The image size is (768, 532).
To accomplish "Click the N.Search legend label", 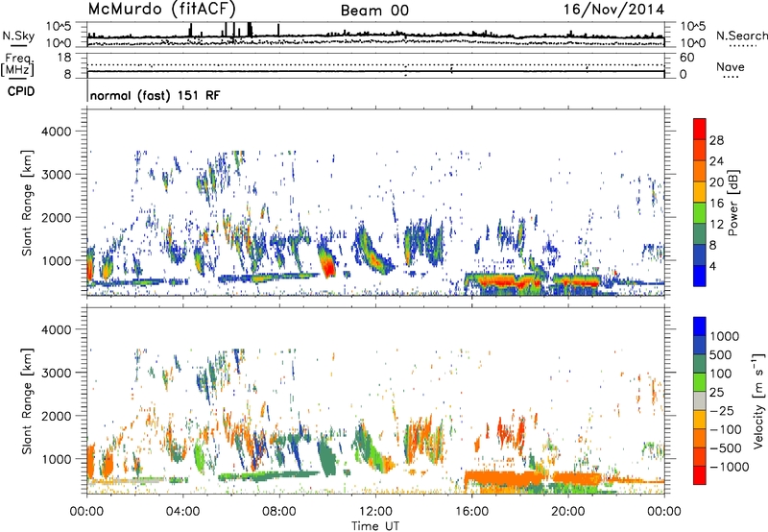I will click(741, 36).
